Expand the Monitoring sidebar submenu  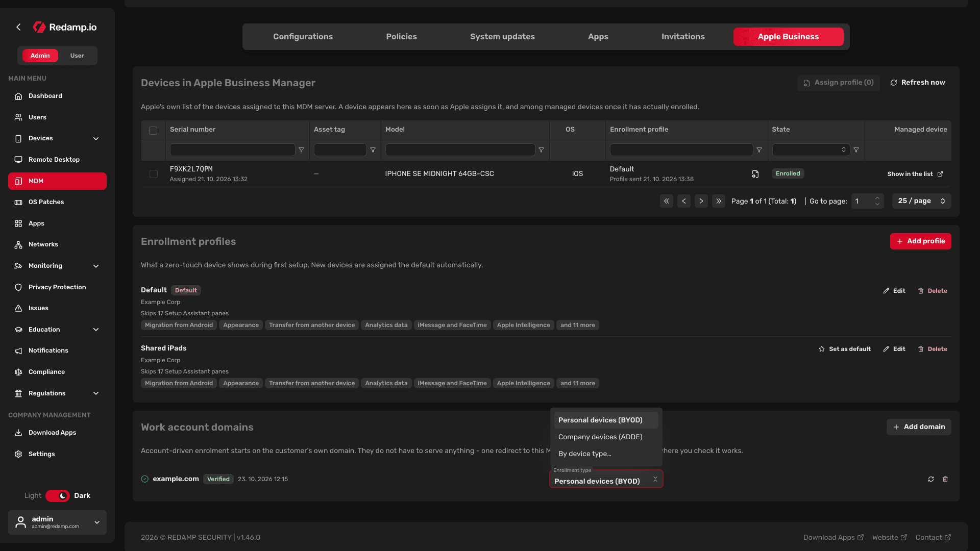tap(96, 266)
